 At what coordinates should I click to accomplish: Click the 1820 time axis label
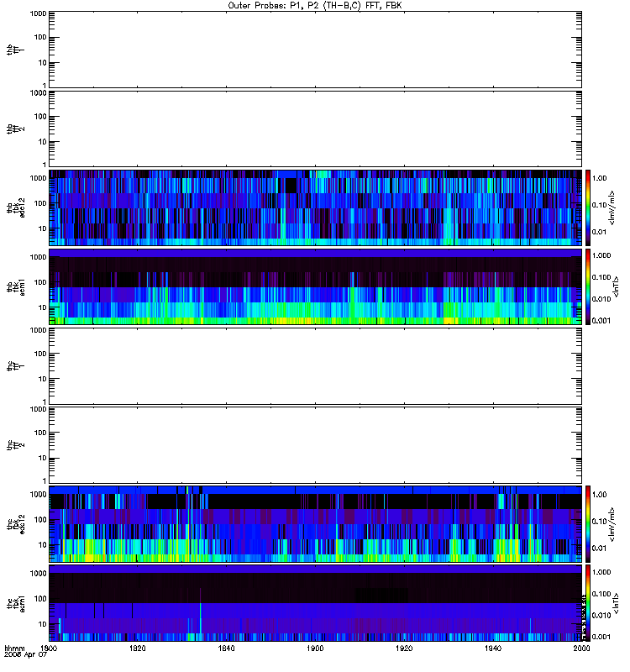[137, 648]
